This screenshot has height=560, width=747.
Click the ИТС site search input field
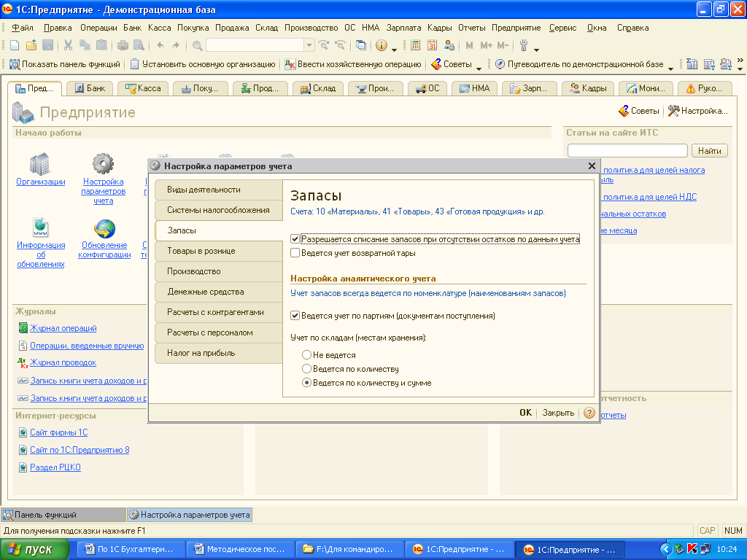click(x=627, y=151)
